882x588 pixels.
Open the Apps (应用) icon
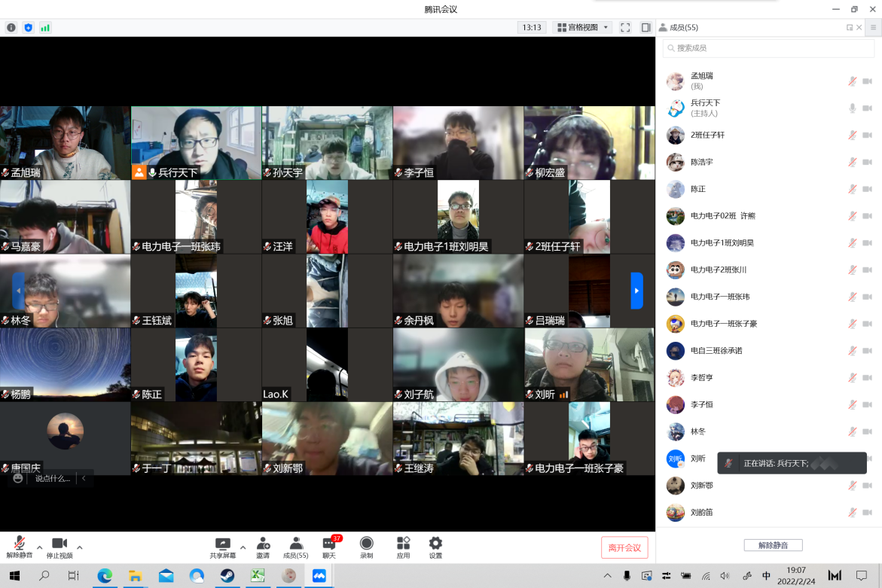[403, 547]
